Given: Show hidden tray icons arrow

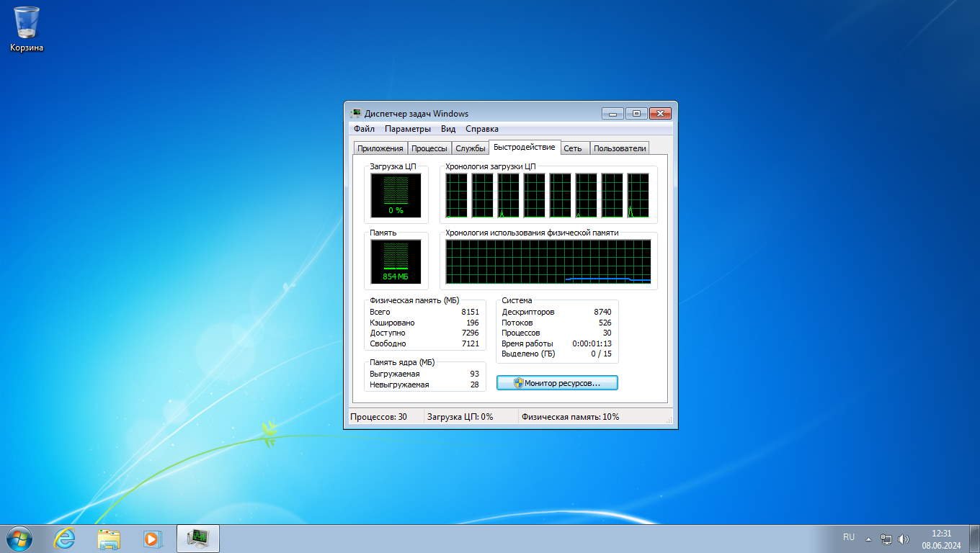Looking at the screenshot, I should coord(868,539).
